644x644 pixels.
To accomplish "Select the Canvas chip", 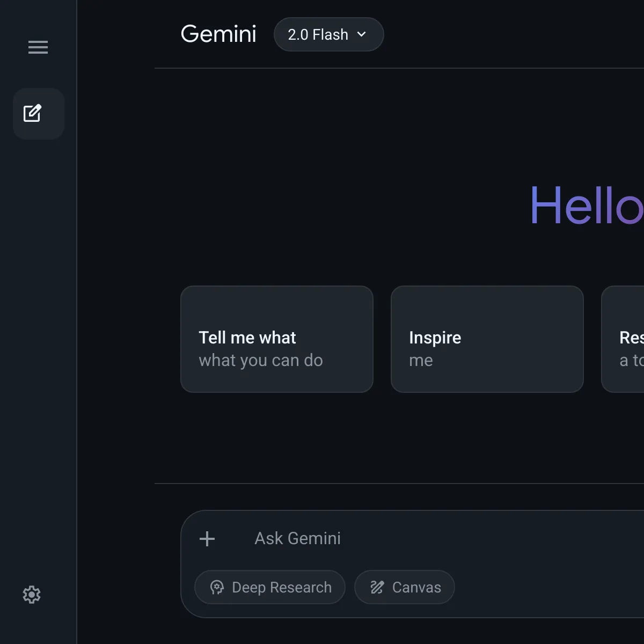I will click(405, 587).
